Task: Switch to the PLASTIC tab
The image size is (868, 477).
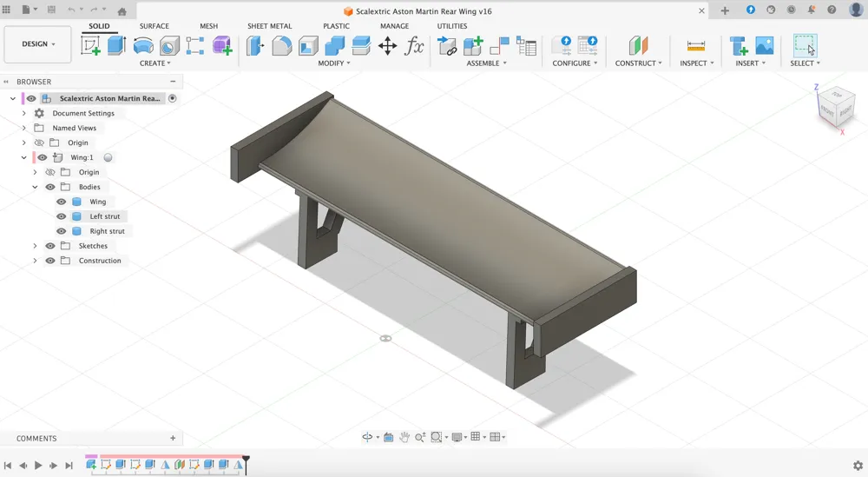Action: point(336,26)
